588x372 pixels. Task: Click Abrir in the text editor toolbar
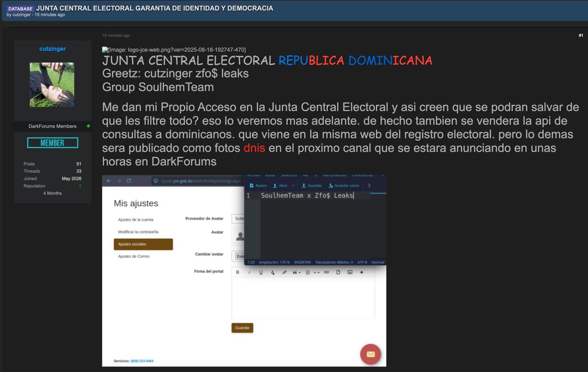(x=281, y=186)
